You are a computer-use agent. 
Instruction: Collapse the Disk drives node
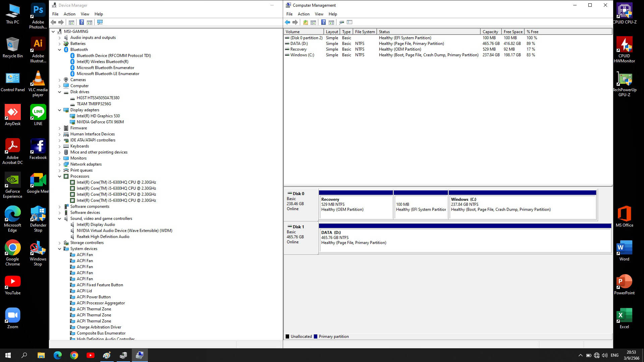(x=60, y=92)
